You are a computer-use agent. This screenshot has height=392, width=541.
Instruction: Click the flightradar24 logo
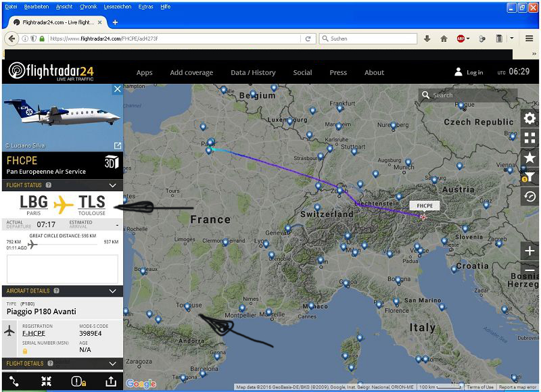point(51,72)
